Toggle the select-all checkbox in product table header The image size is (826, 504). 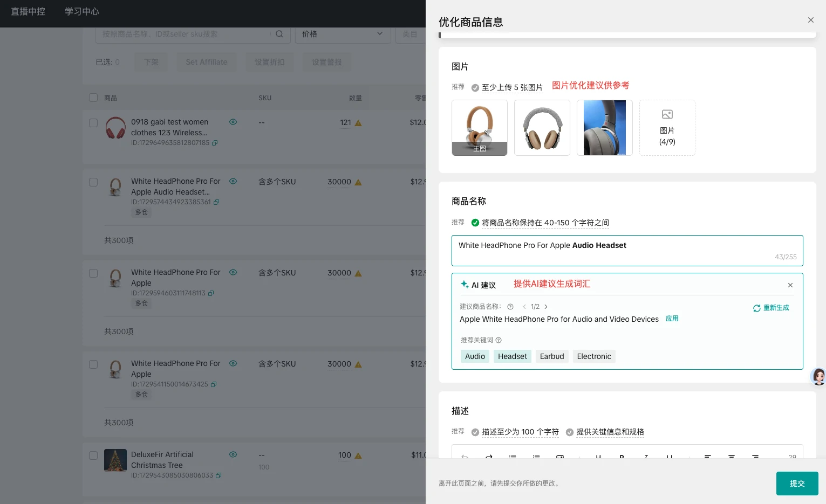(93, 98)
